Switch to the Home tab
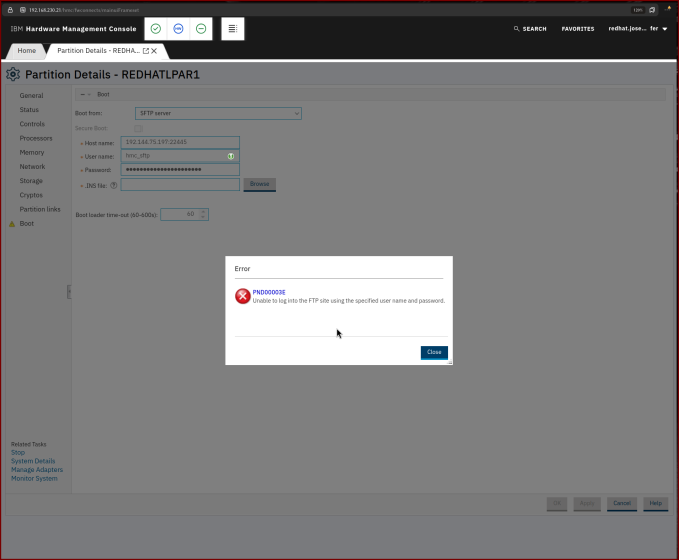Image resolution: width=679 pixels, height=560 pixels. coord(27,51)
